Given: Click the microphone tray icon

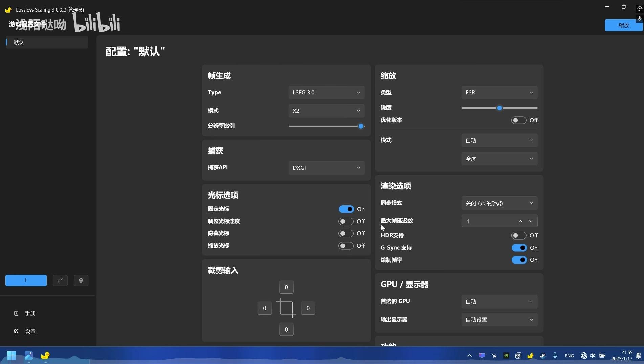Looking at the screenshot, I should [555, 356].
